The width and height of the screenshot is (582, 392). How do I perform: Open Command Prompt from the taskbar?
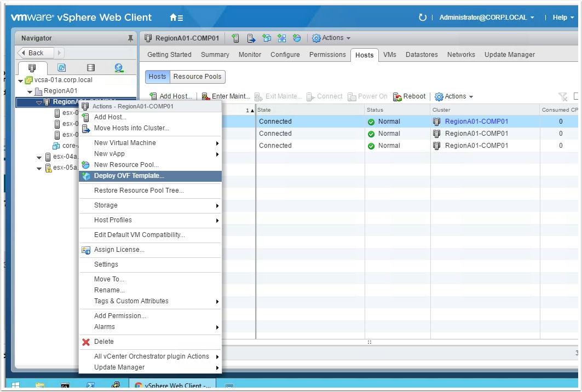(x=65, y=385)
